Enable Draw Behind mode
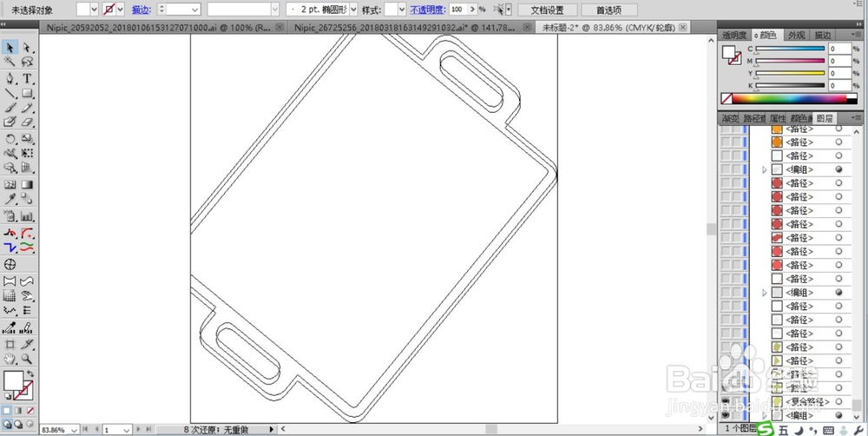This screenshot has height=436, width=868. (x=17, y=424)
